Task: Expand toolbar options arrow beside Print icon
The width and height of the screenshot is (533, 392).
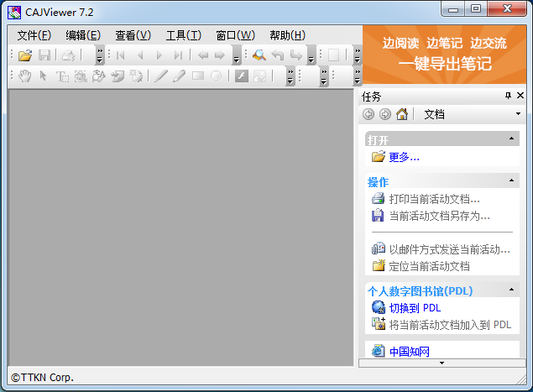Action: pos(100,55)
